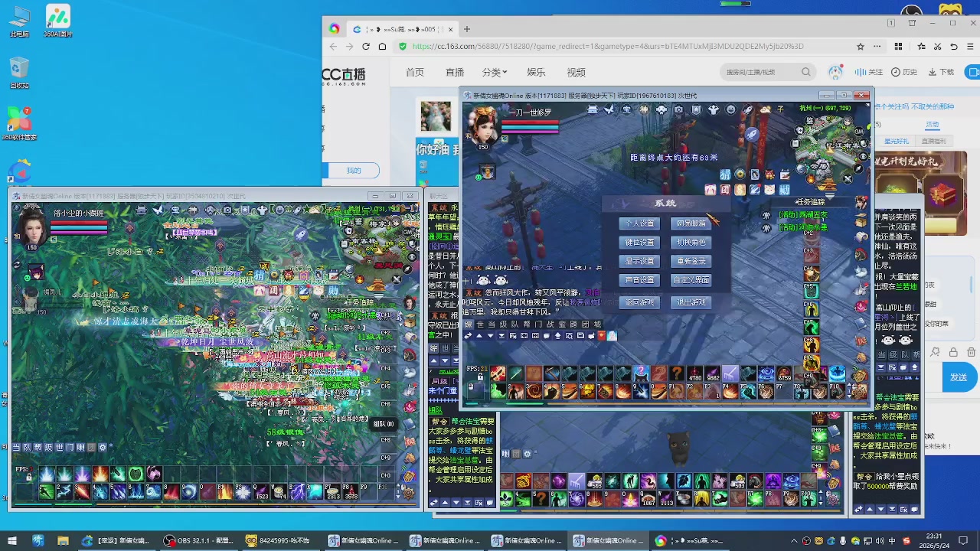980x551 pixels.
Task: Click the 一刀一世修罗 character portrait
Action: [x=483, y=124]
